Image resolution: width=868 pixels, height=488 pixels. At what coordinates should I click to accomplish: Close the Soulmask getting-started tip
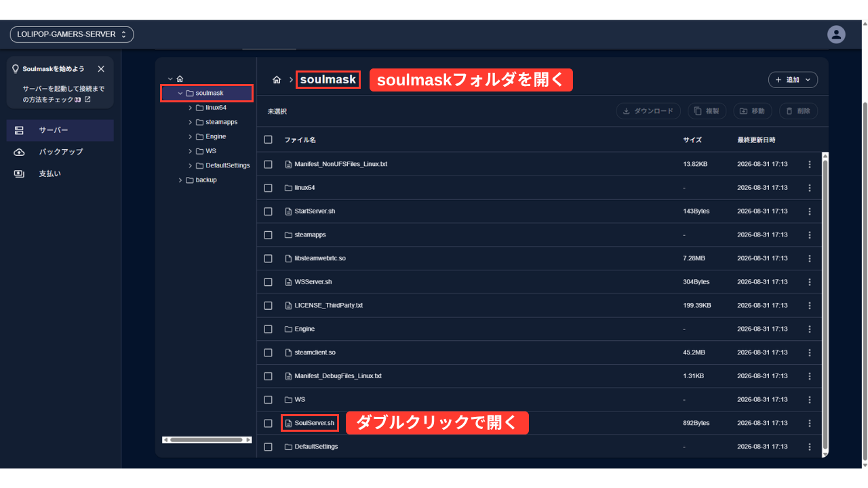point(101,69)
